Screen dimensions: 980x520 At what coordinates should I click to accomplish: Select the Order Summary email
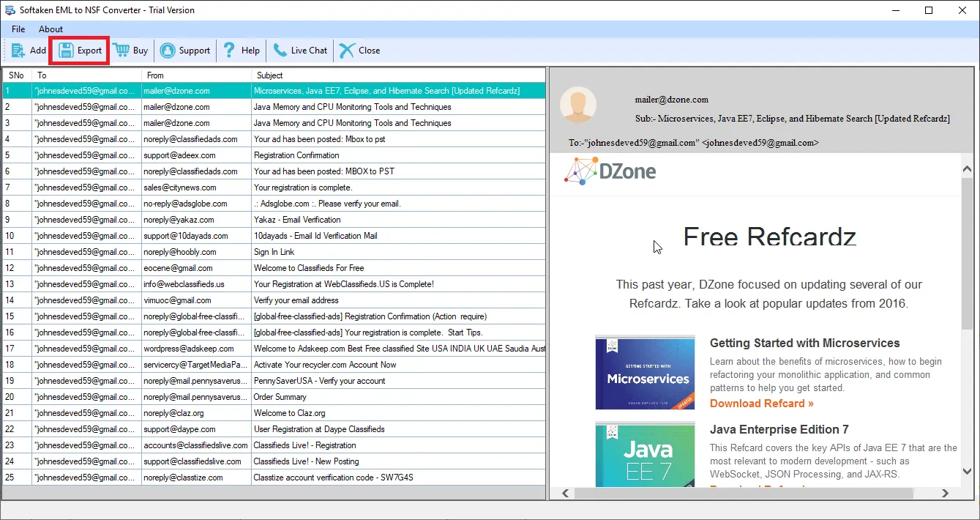tap(274, 397)
